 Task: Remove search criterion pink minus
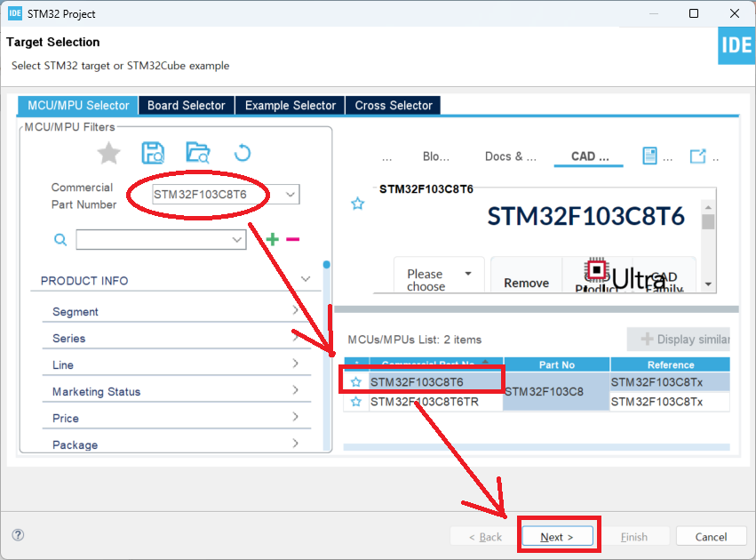[292, 239]
